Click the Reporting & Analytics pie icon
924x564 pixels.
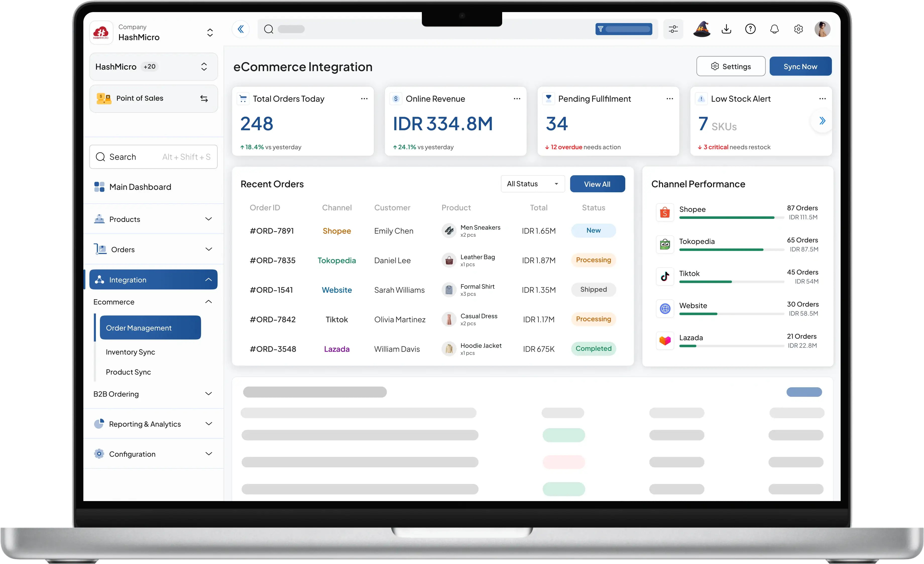(x=99, y=424)
